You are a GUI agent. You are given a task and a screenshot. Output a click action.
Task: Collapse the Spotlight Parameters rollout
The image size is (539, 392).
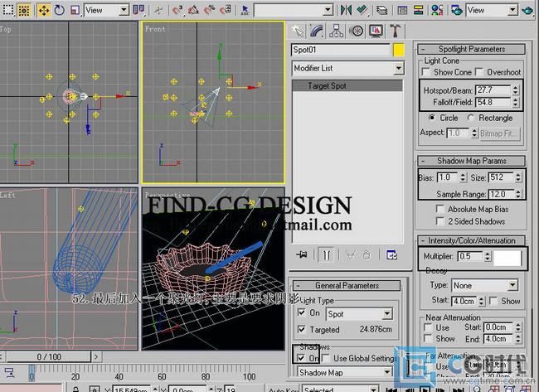(471, 49)
